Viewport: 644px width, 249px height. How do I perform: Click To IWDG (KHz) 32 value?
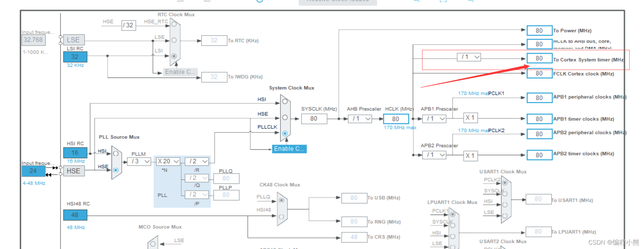(x=214, y=77)
